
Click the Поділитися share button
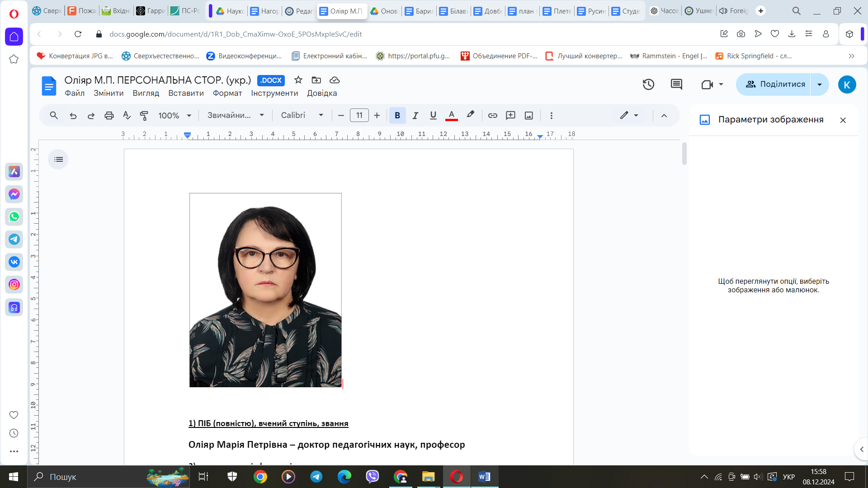click(x=774, y=84)
